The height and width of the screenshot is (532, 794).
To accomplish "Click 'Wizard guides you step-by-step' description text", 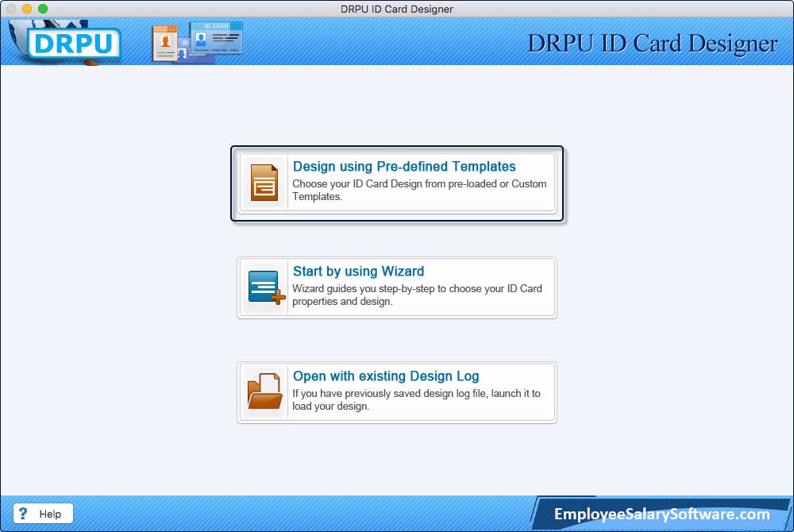I will [418, 295].
